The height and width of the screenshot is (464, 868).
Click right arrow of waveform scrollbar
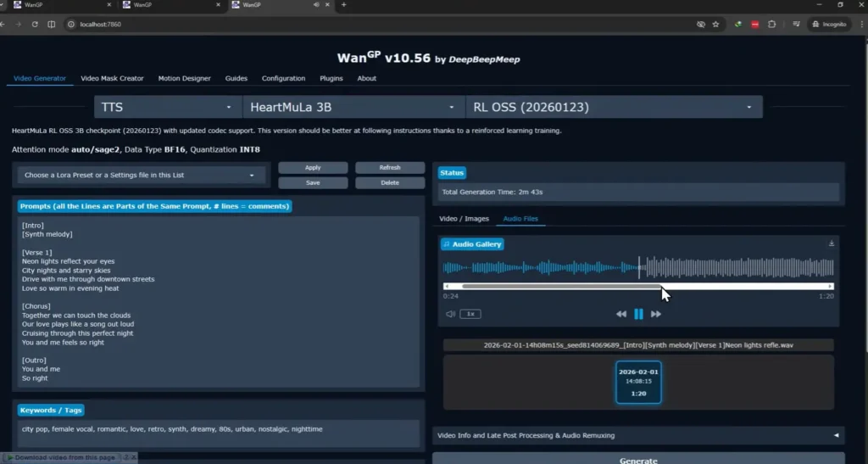(831, 286)
